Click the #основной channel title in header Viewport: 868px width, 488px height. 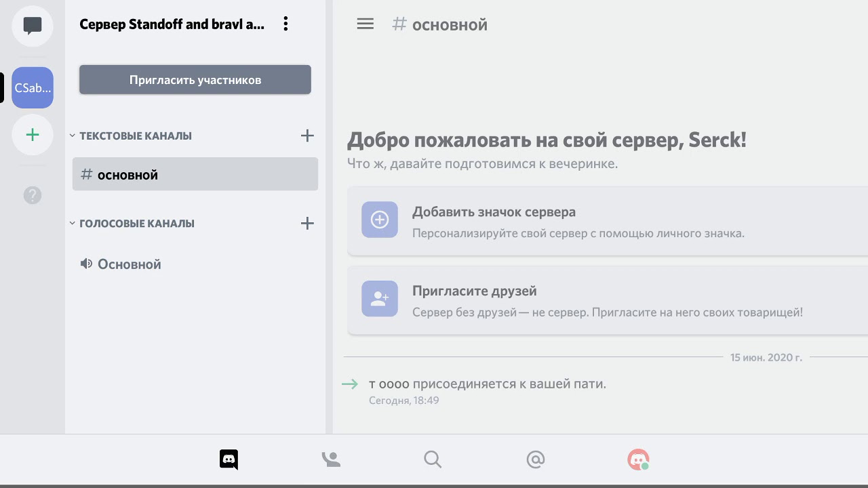click(x=440, y=25)
